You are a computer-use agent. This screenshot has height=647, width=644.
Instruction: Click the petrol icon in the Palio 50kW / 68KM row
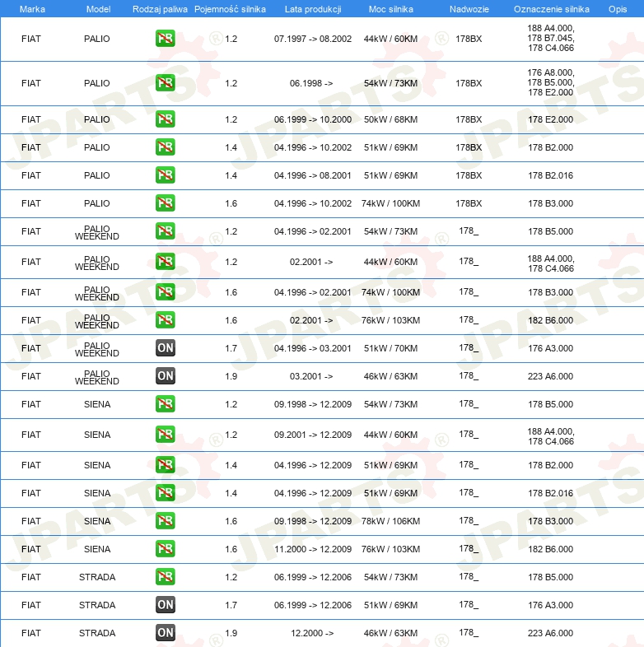165,119
